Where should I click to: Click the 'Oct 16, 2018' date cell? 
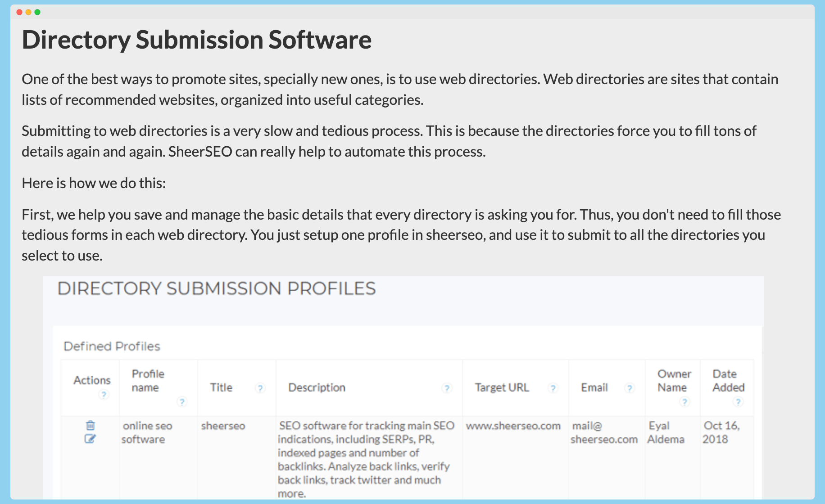pyautogui.click(x=721, y=432)
